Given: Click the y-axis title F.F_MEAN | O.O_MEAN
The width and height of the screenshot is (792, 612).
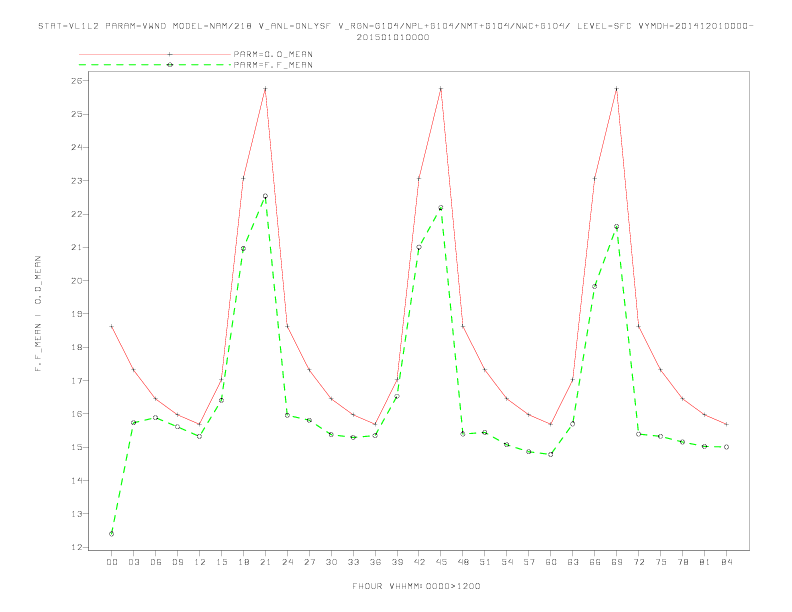Looking at the screenshot, I should (x=38, y=314).
